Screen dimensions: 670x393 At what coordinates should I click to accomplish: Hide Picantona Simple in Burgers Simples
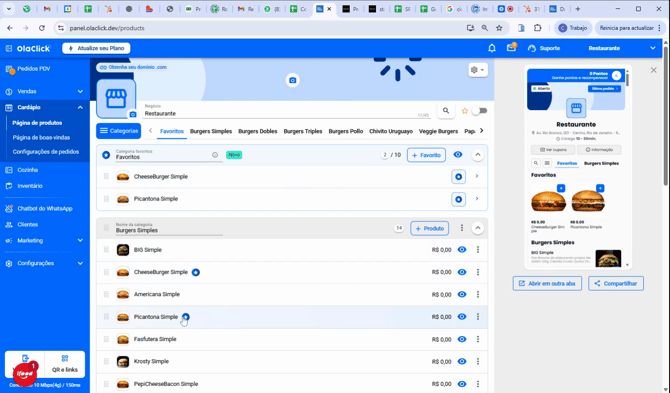point(462,317)
